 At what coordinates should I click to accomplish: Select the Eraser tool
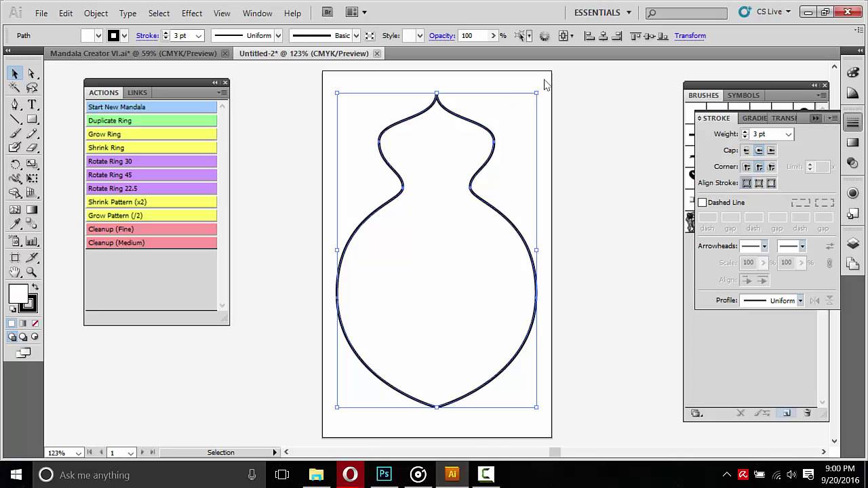32,148
